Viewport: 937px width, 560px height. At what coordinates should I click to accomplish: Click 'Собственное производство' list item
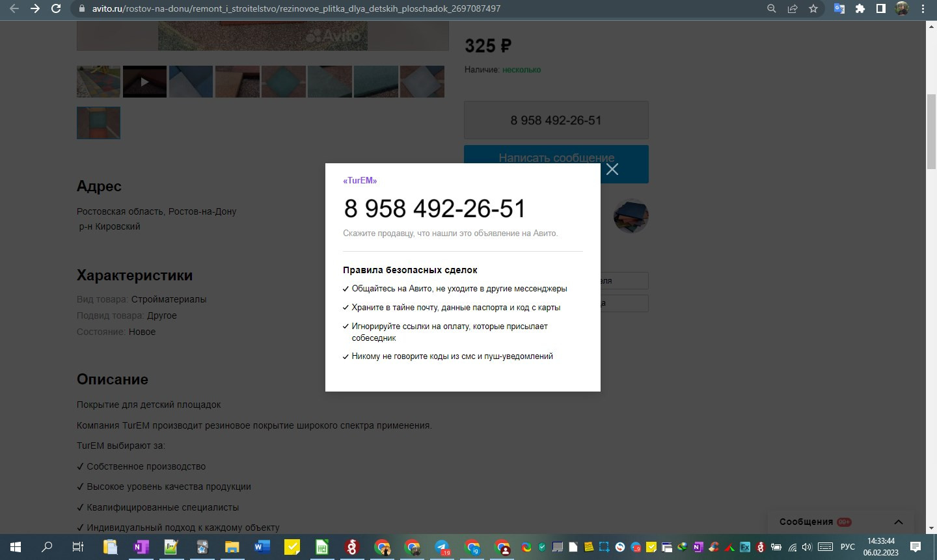click(146, 466)
